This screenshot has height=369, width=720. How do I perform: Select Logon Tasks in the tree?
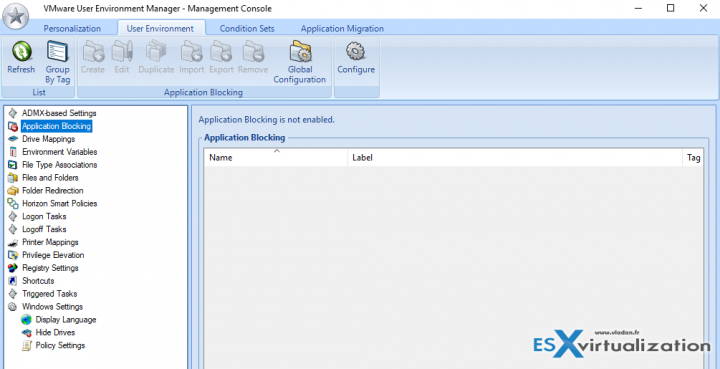click(x=44, y=216)
